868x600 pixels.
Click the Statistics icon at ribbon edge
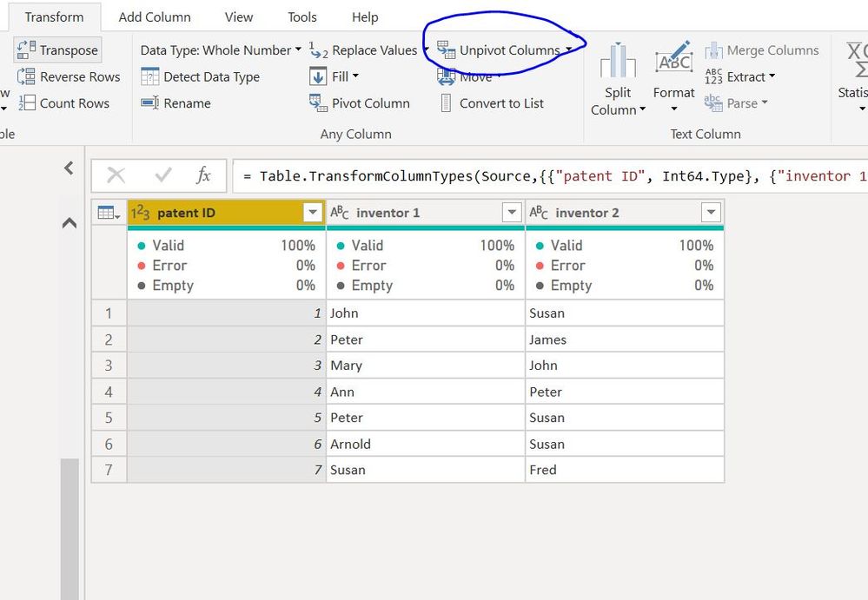click(x=857, y=60)
